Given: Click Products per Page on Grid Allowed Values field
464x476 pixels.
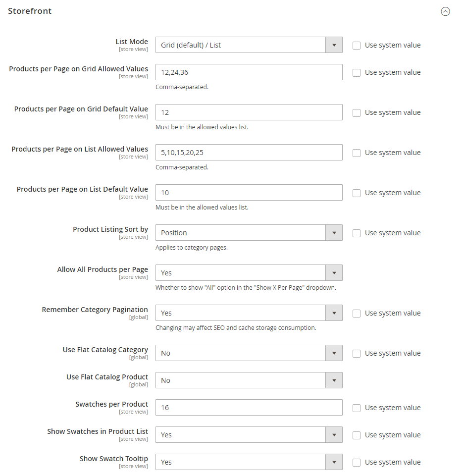Looking at the screenshot, I should [249, 72].
